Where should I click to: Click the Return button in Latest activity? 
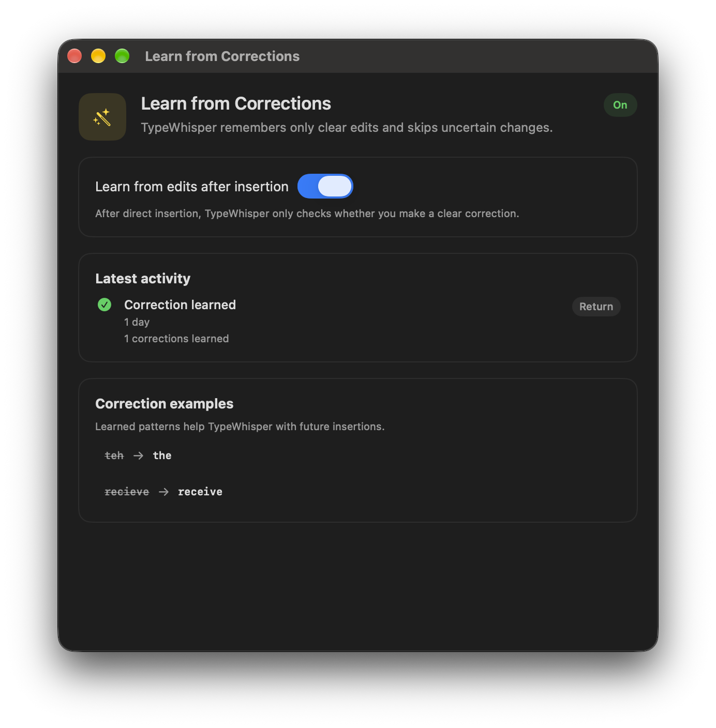point(596,307)
